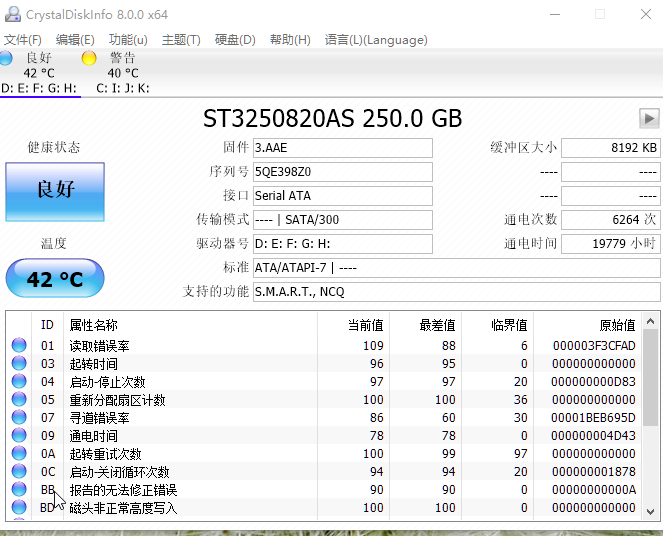Viewport: 663px width, 536px height.
Task: Open the 编辑(E) menu
Action: 75,40
